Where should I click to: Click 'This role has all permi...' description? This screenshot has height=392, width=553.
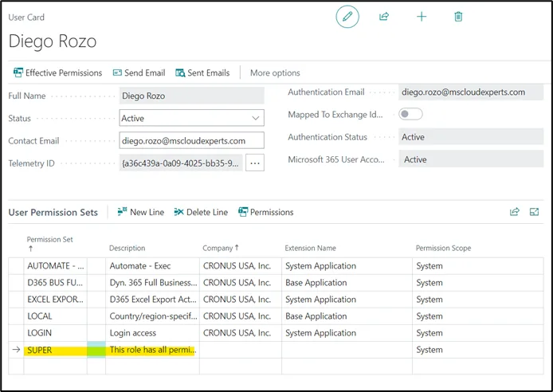tap(152, 350)
